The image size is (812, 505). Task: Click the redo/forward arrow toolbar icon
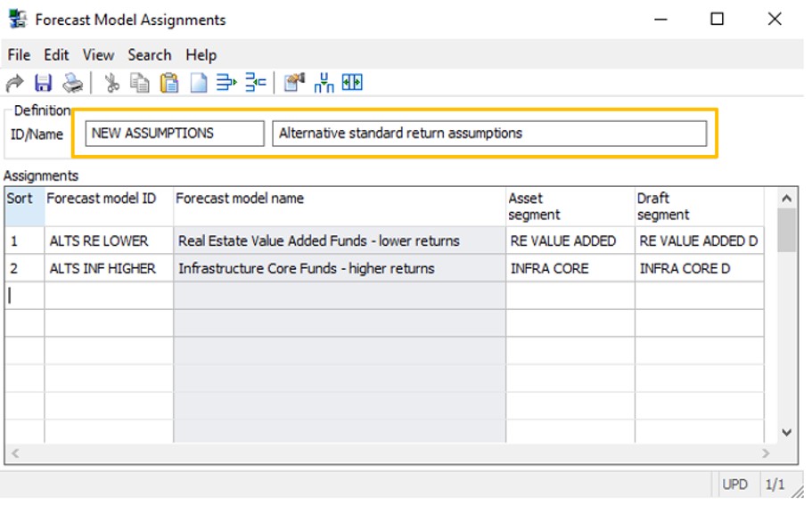coord(14,83)
